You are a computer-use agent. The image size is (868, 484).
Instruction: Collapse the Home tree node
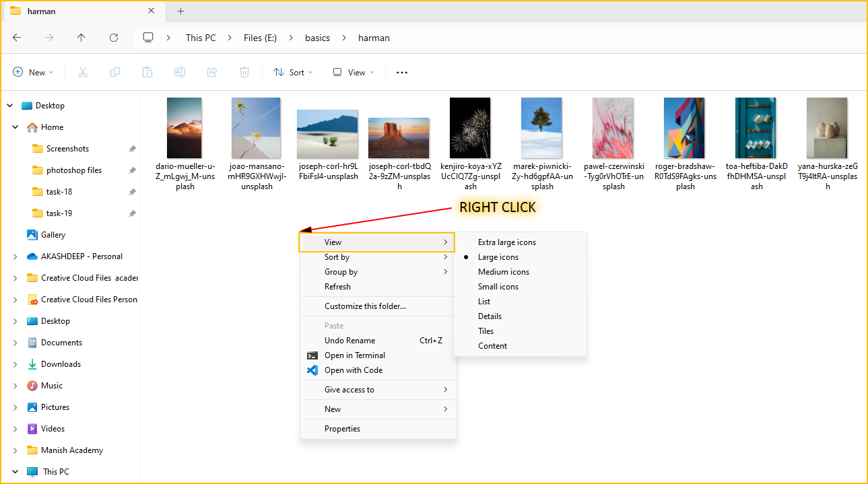point(15,127)
